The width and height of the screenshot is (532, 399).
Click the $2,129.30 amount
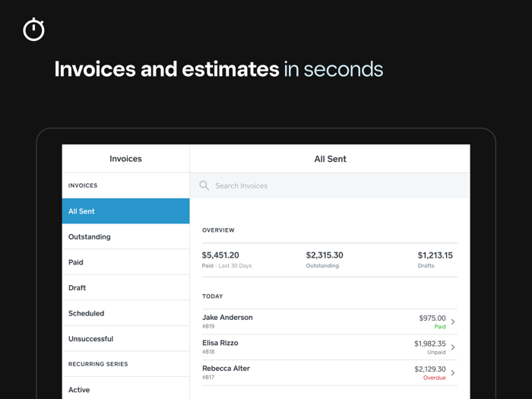(430, 369)
